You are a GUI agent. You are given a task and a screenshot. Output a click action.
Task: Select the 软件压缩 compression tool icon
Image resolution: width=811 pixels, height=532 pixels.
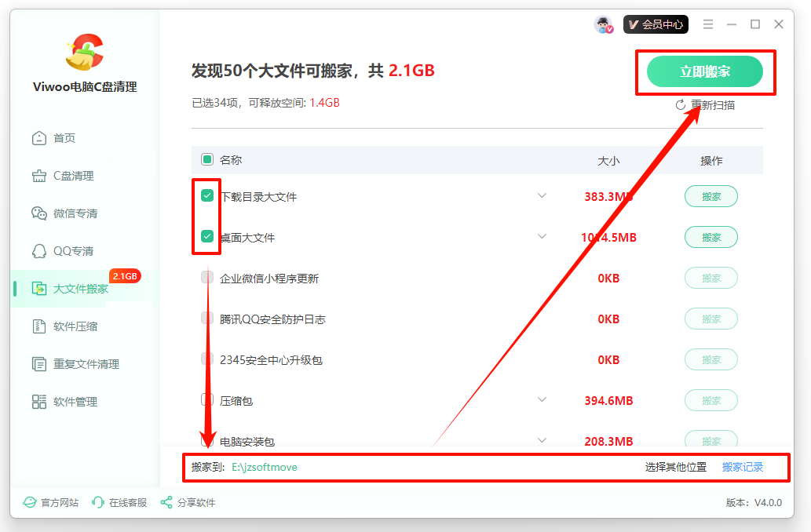pyautogui.click(x=38, y=326)
